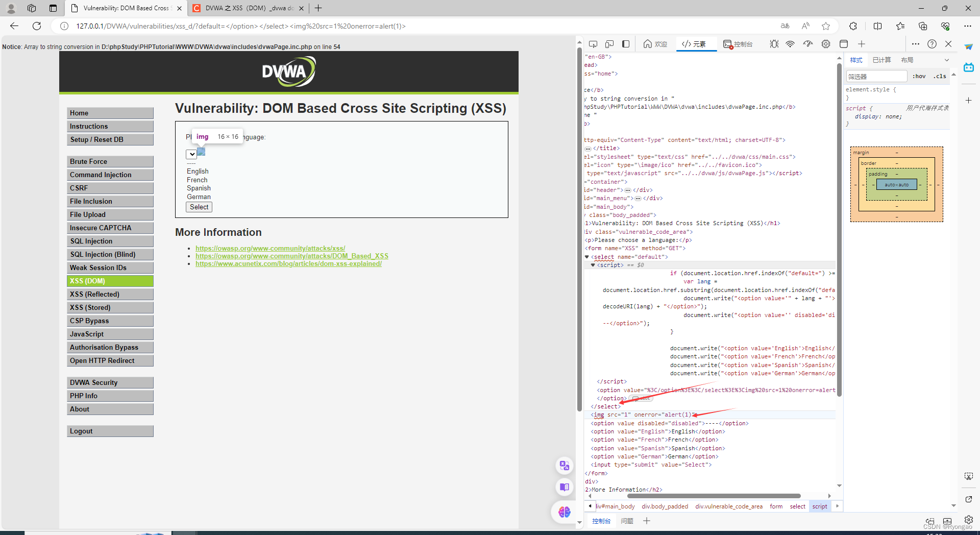Open the site information icon in address bar
Image resolution: width=980 pixels, height=535 pixels.
click(x=64, y=26)
